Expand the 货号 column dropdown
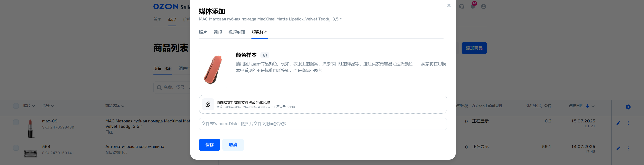 [x=52, y=106]
